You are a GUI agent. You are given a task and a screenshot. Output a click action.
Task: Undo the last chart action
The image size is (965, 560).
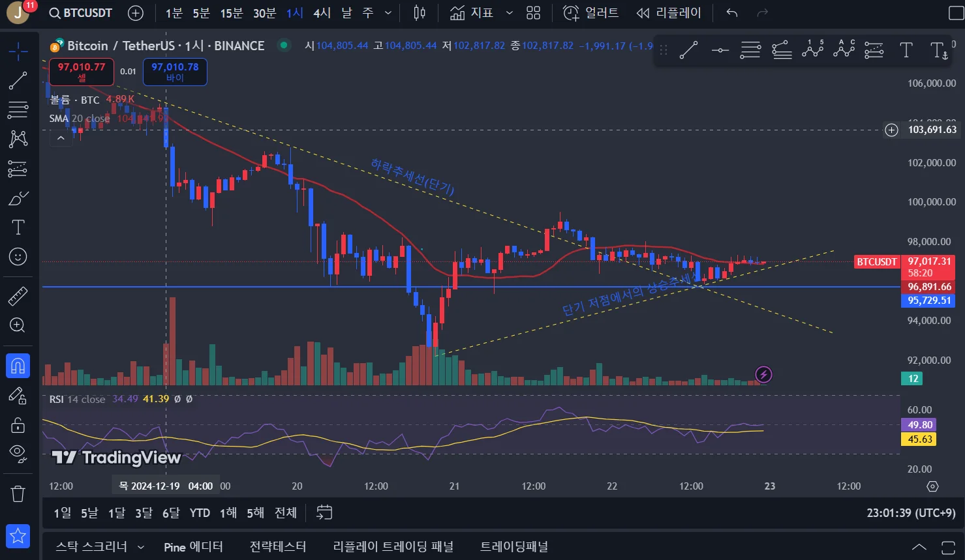[732, 13]
